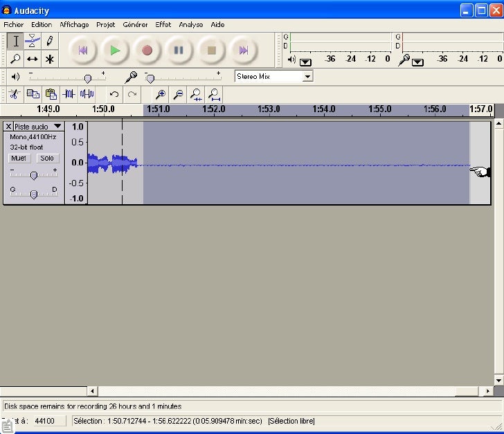Trim audio outside the selection
504x434 pixels.
point(69,94)
